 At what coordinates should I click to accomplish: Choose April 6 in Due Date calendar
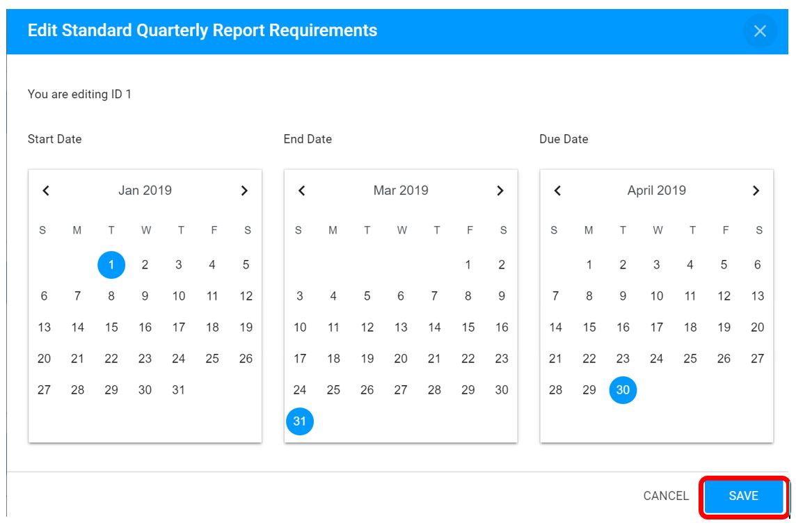758,265
